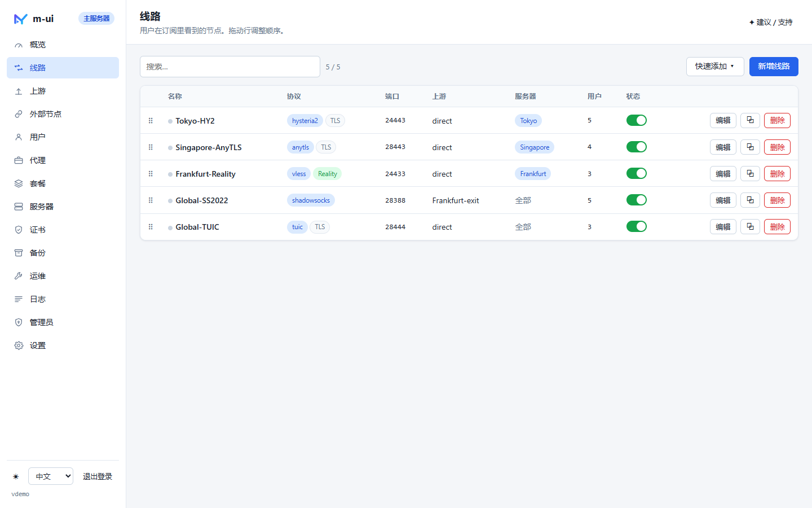Duplicate the Global-SS2022 route
This screenshot has height=508, width=812.
tap(750, 200)
